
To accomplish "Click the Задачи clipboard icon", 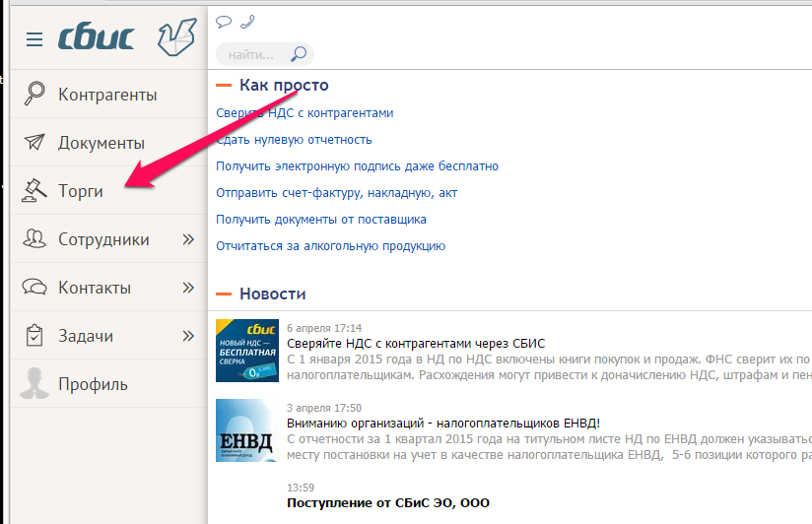I will click(x=35, y=336).
